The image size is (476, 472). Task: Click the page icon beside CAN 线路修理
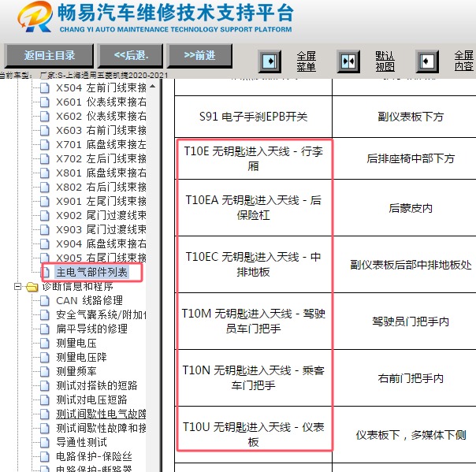[x=45, y=300]
